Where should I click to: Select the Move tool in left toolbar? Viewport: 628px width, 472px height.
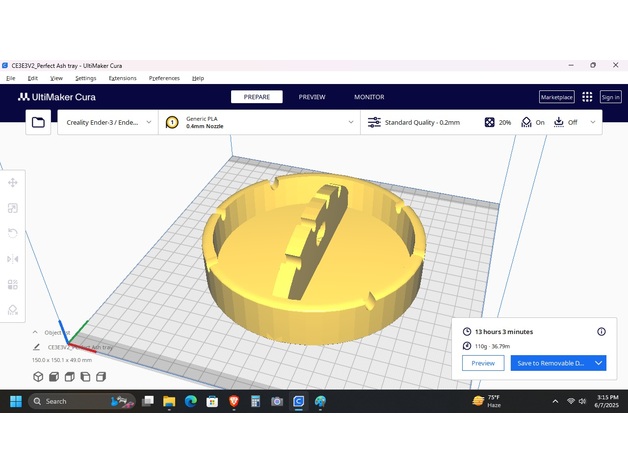tap(13, 183)
